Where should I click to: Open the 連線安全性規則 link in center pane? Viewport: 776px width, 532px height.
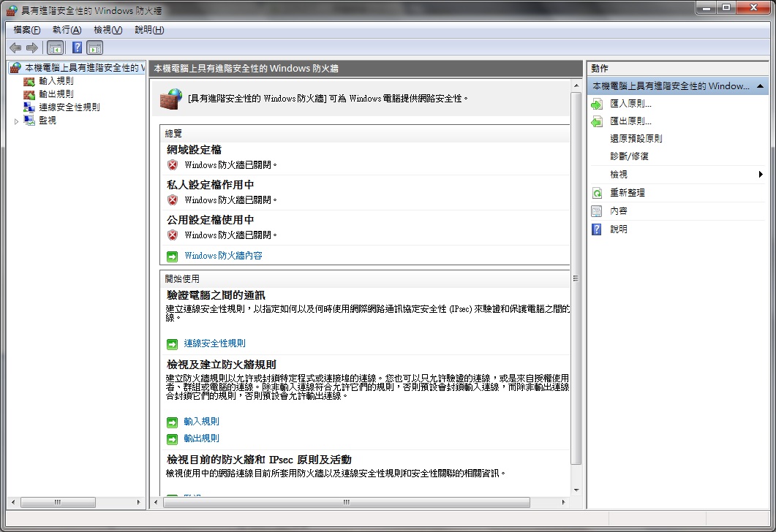215,343
